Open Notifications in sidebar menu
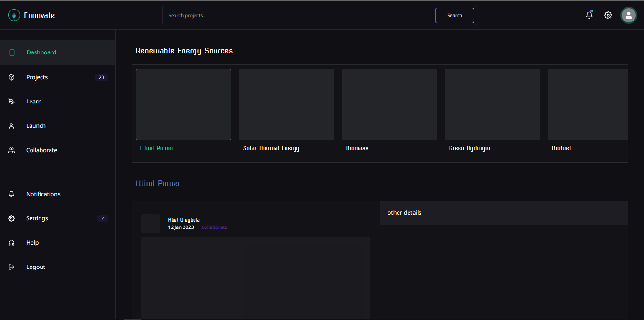The image size is (644, 320). click(43, 194)
